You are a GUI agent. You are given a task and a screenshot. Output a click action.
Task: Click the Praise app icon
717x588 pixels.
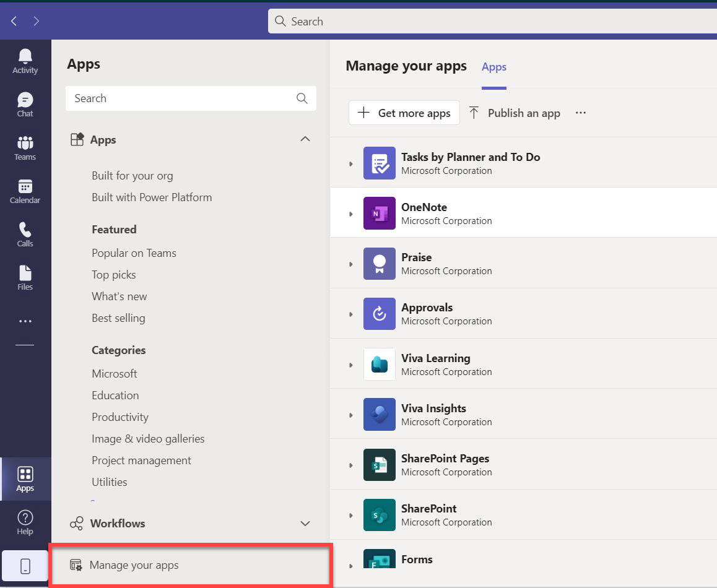coord(379,264)
